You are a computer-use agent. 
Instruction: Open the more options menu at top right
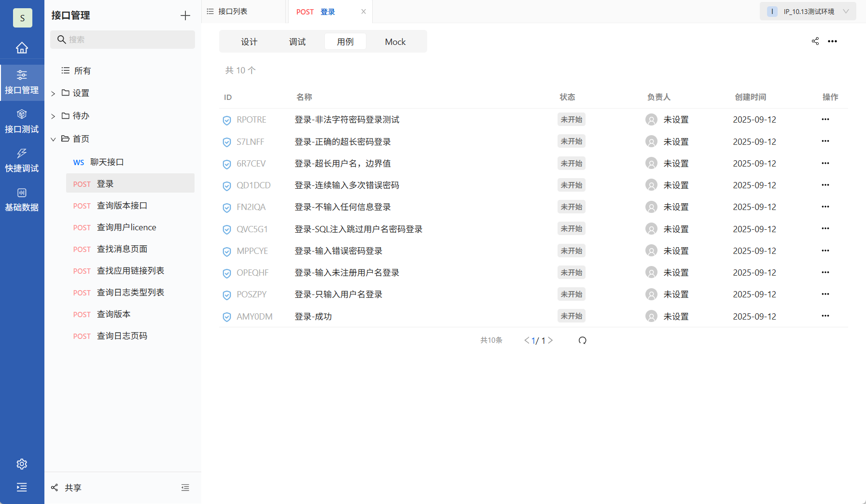coord(833,41)
